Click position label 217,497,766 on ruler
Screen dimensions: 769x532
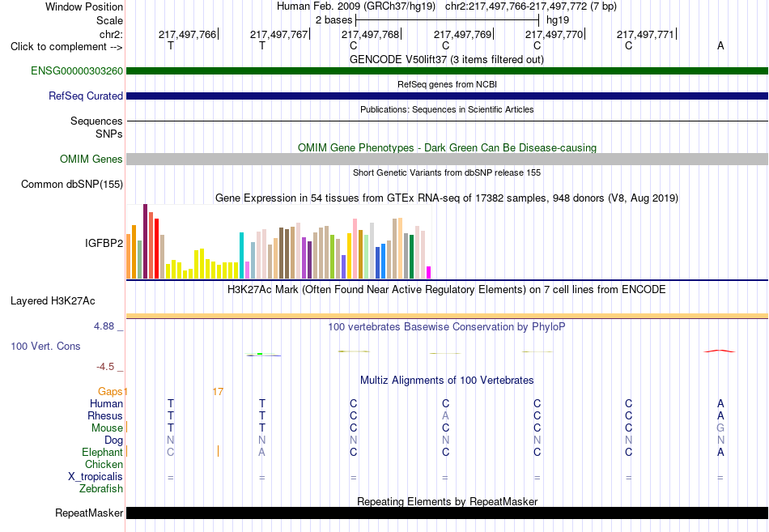[187, 34]
